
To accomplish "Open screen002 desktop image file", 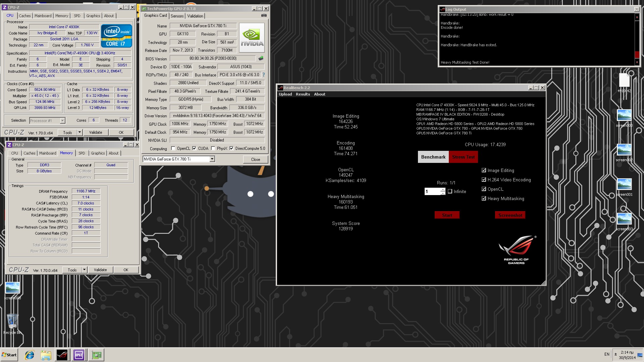I will point(624,153).
